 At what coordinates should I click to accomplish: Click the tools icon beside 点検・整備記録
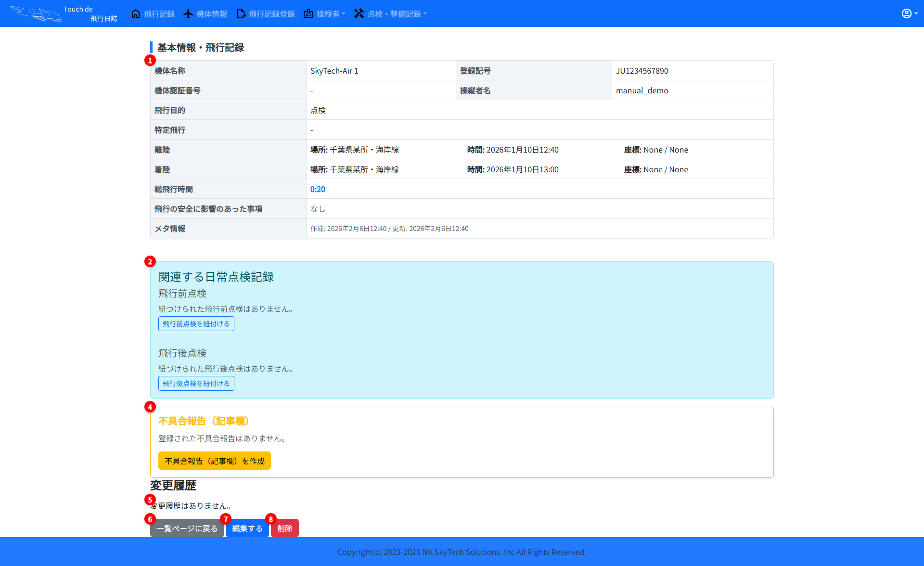pos(359,13)
